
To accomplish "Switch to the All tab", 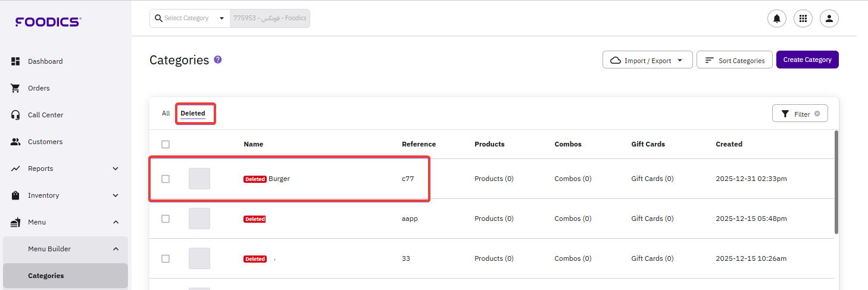I will [x=166, y=113].
